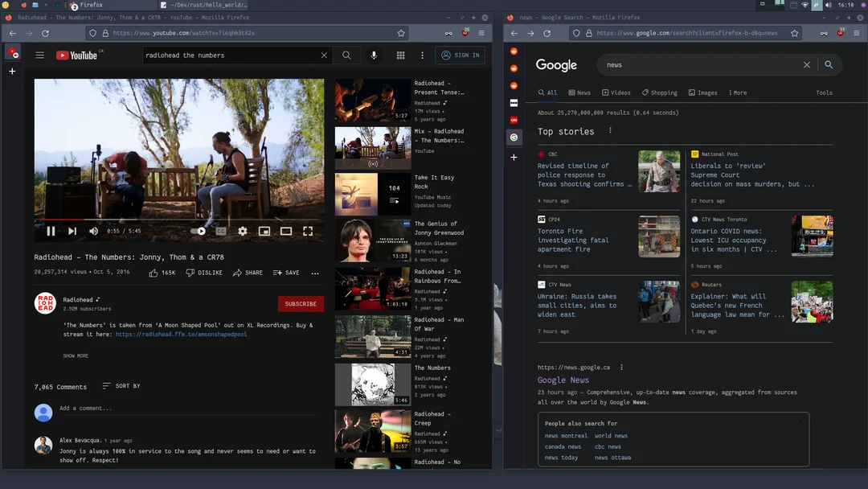Bookmark the YouTube page with the star
This screenshot has height=489, width=868.
coord(401,34)
